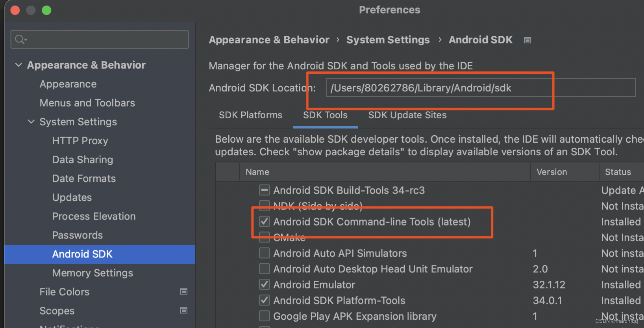Collapse the System Settings tree node
This screenshot has height=328, width=644.
point(31,121)
